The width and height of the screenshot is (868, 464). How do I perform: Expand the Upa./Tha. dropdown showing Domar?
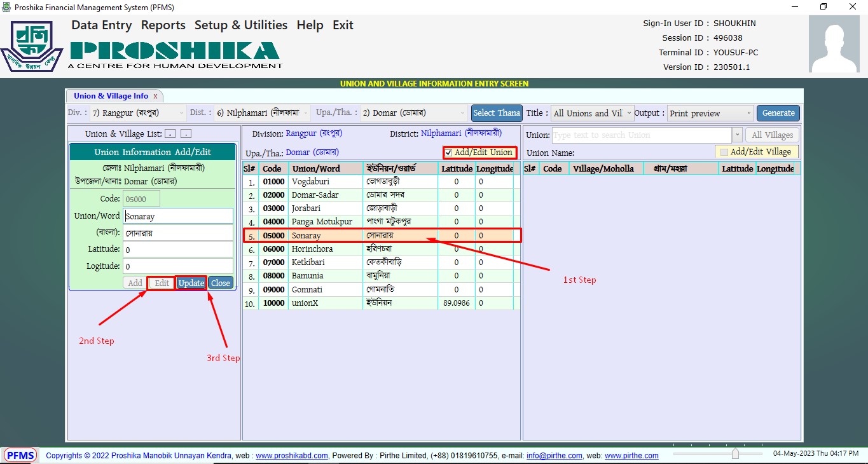414,113
